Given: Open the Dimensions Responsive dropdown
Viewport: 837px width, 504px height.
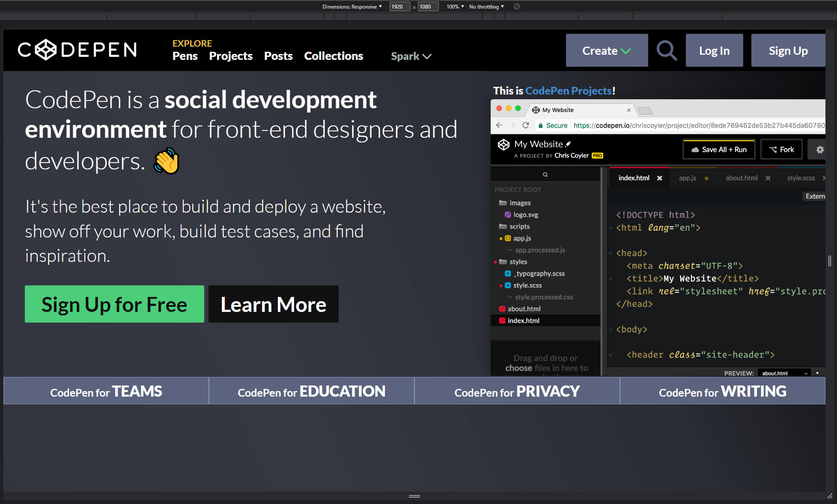Looking at the screenshot, I should [352, 6].
